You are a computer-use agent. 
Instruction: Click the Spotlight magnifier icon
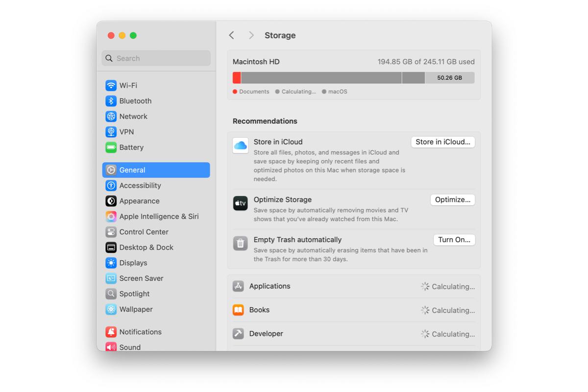(111, 294)
